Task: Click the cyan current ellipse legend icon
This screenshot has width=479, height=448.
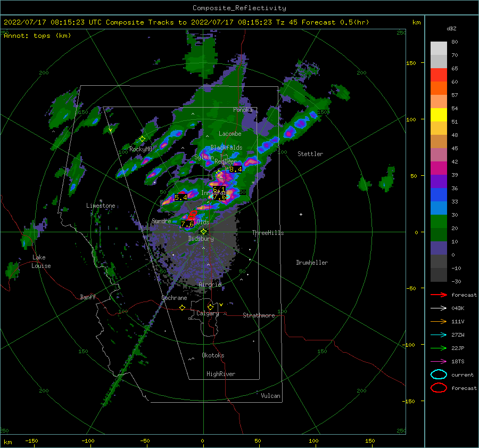Action: (439, 374)
